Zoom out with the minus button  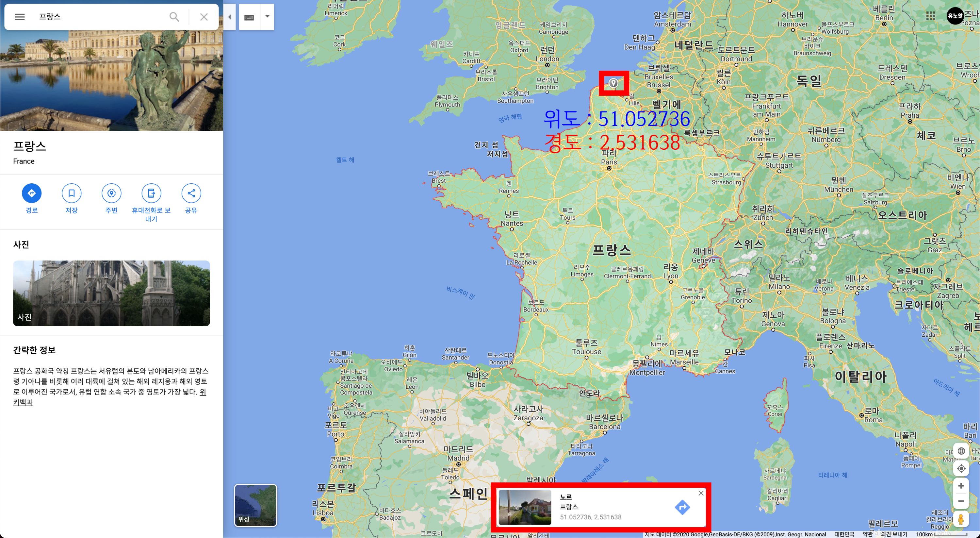pyautogui.click(x=961, y=501)
